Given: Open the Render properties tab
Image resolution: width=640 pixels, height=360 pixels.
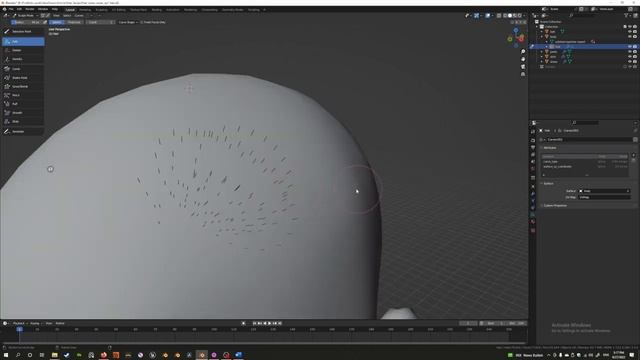Looking at the screenshot, I should (533, 140).
